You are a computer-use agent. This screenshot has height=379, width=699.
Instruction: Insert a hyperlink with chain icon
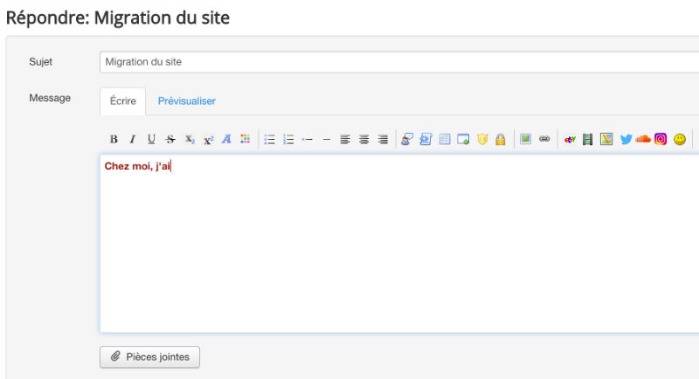[544, 139]
